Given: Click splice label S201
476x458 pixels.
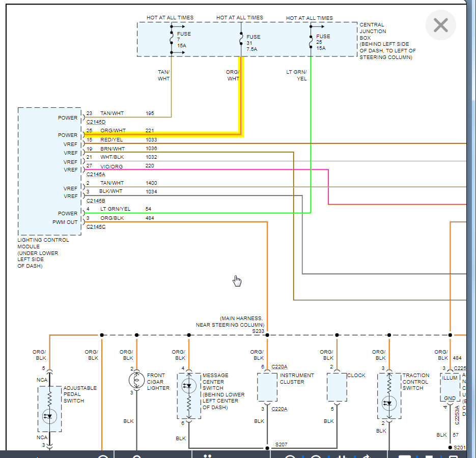Looking at the screenshot, I should pyautogui.click(x=459, y=447).
